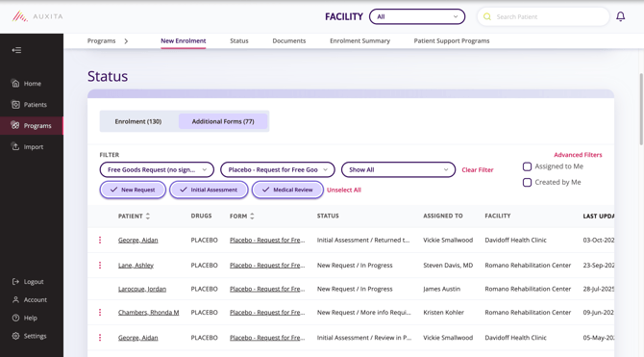Click the search magnifier icon
The height and width of the screenshot is (357, 644).
[487, 17]
